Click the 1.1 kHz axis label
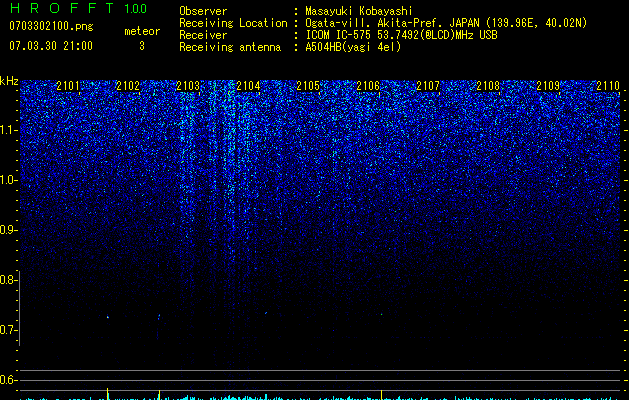This screenshot has height=400, width=629. coord(9,130)
